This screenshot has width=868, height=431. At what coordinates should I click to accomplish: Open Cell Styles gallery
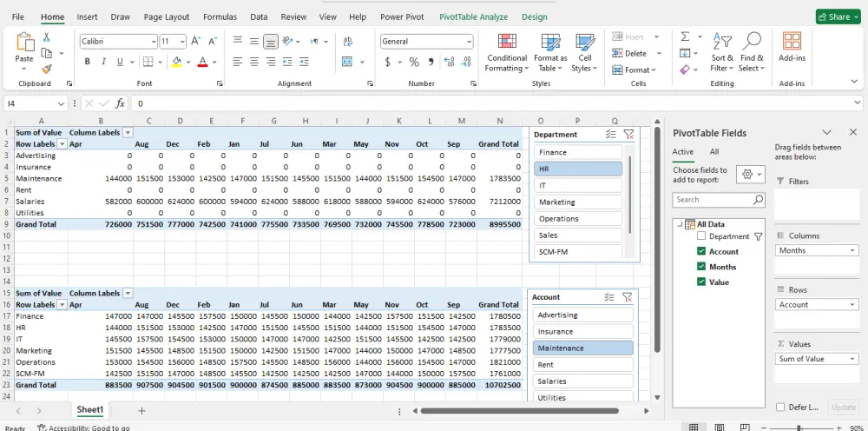click(584, 53)
